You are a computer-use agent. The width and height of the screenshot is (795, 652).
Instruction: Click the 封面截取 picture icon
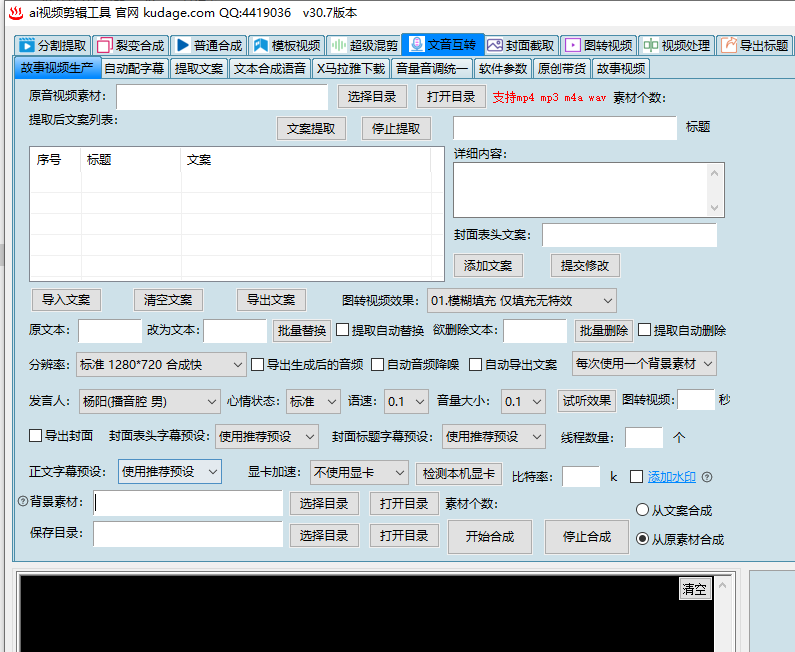click(495, 46)
